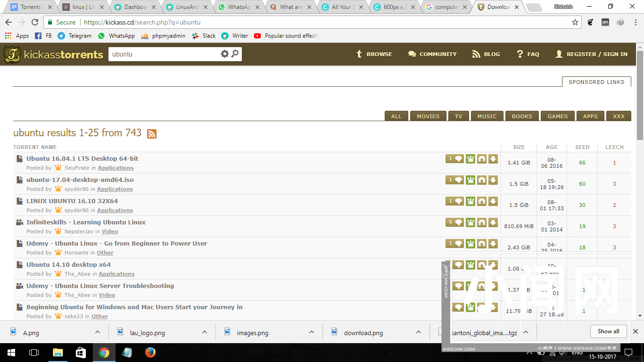Open the 9 comments on Infiniteskills row
Image resolution: width=644 pixels, height=362 pixels.
click(x=454, y=222)
